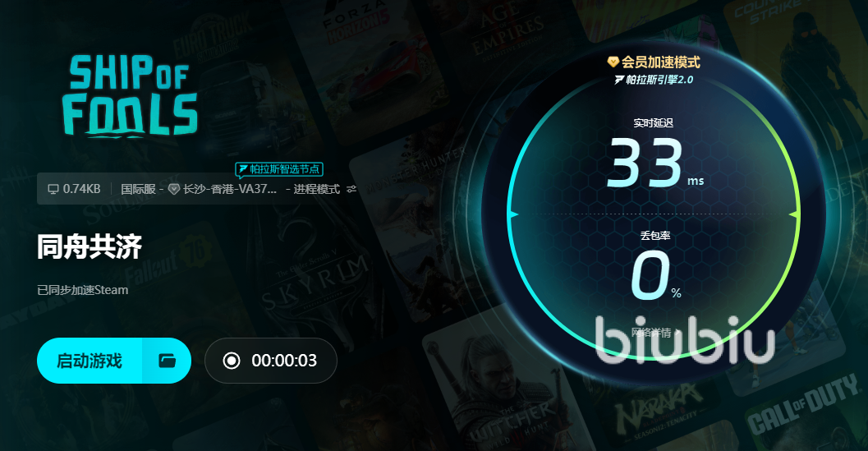Click the Ship of Fools game logo
868x451 pixels.
[x=130, y=95]
